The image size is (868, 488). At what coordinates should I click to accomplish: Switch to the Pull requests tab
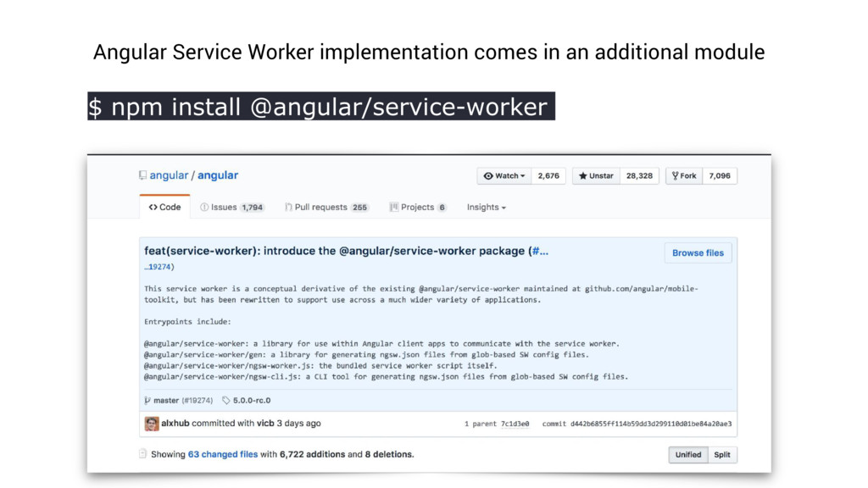click(326, 207)
